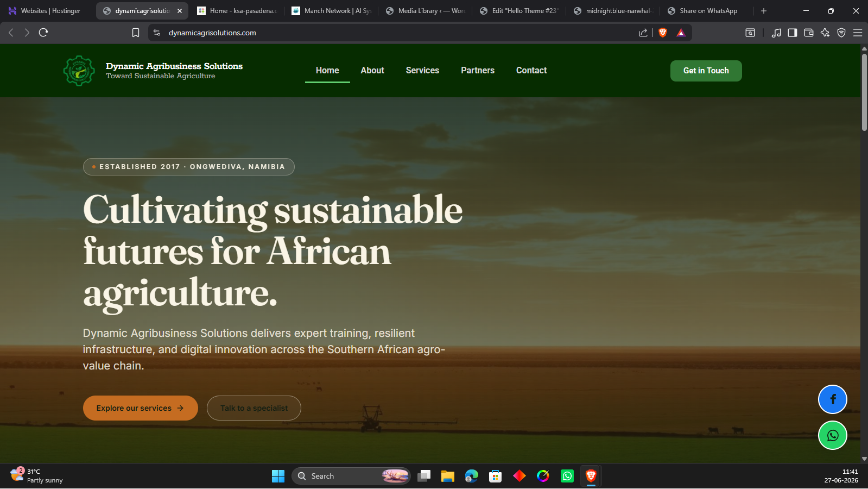
Task: Open the Brave Wallet icon
Action: [809, 33]
